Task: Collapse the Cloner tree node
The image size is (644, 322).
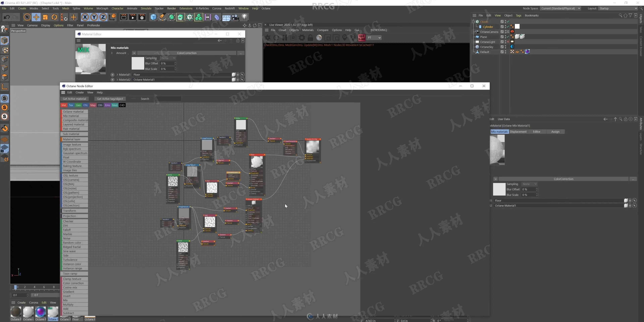Action: point(473,21)
